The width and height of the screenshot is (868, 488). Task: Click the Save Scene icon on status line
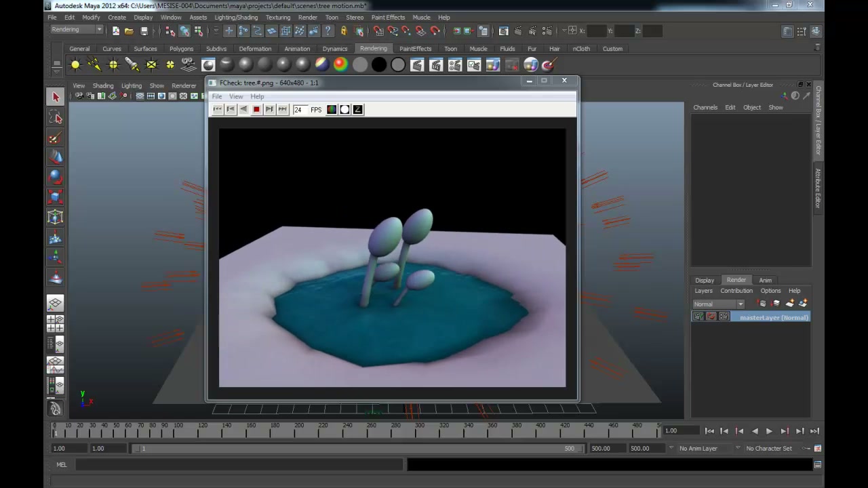click(x=144, y=30)
